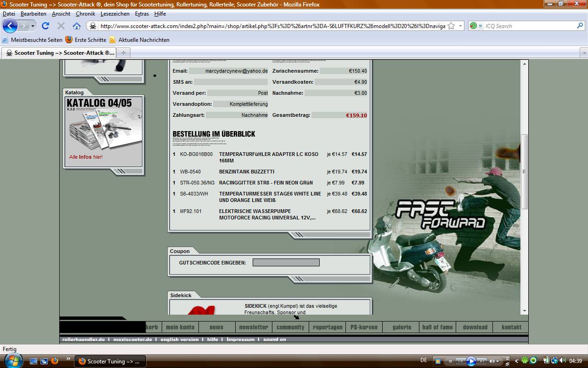Click the 'reportagen' navigation item
588x368 pixels.
[x=328, y=327]
